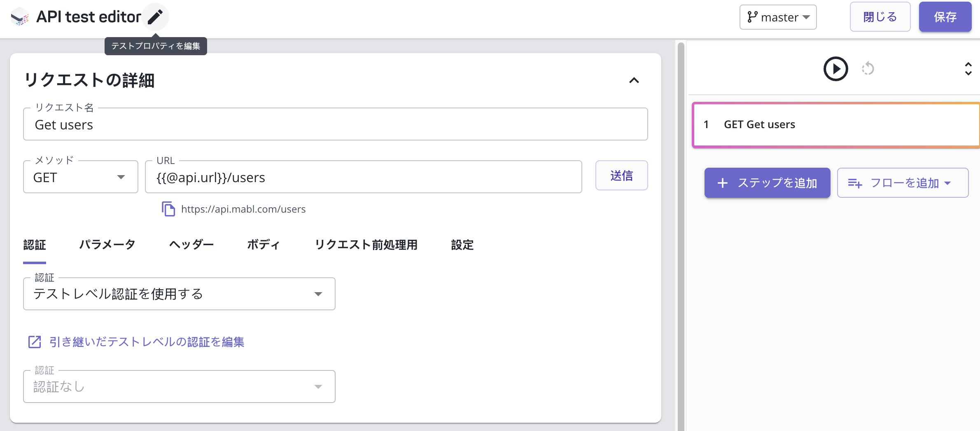Click the vertical scrollbar of the request panel
This screenshot has width=980, height=431.
coord(681,236)
